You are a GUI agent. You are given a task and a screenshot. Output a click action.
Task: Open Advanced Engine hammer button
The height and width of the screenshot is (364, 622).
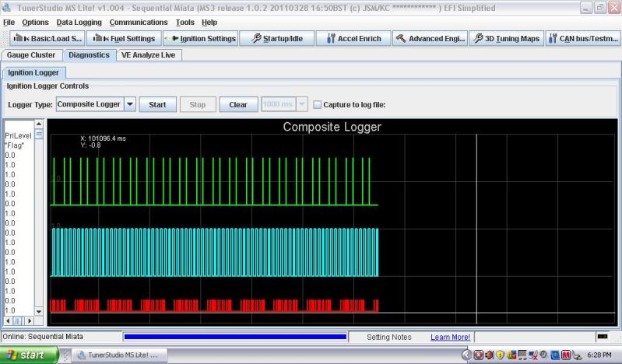tap(429, 38)
